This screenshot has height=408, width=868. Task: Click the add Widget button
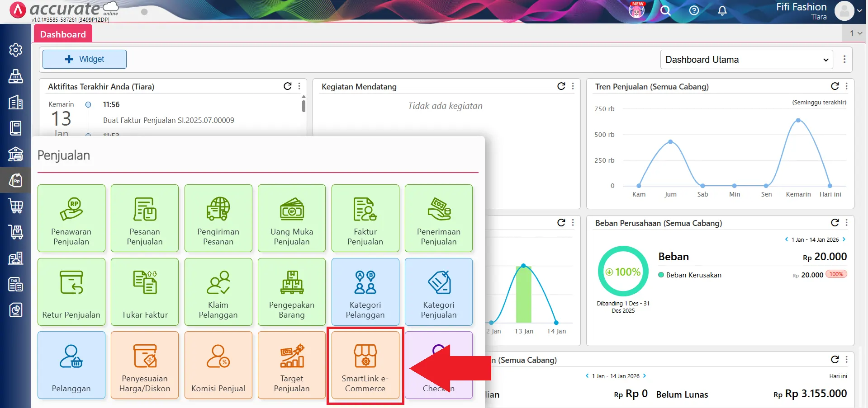click(85, 59)
